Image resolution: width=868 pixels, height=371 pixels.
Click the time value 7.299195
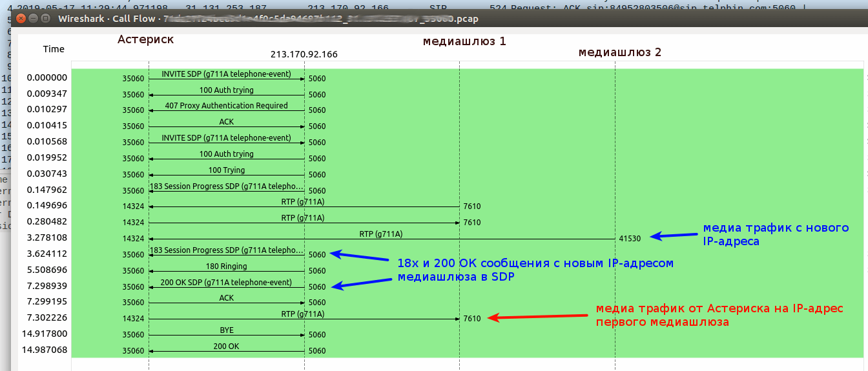(47, 301)
